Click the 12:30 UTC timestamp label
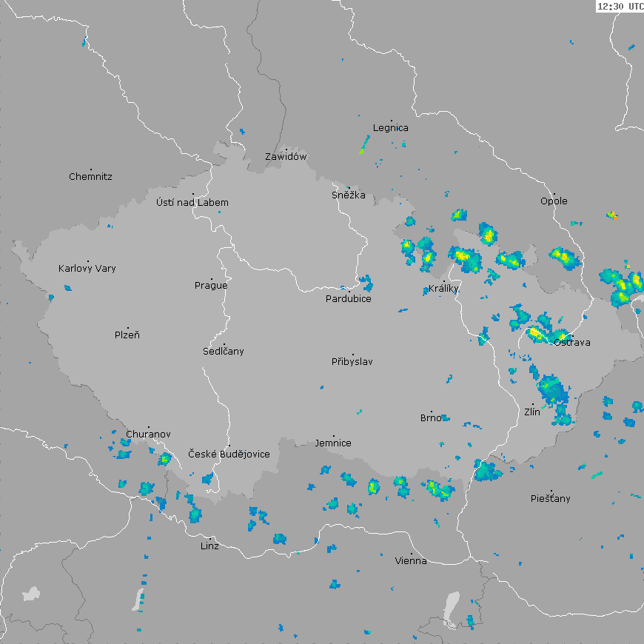Screen dimensions: 644x644 pos(620,6)
